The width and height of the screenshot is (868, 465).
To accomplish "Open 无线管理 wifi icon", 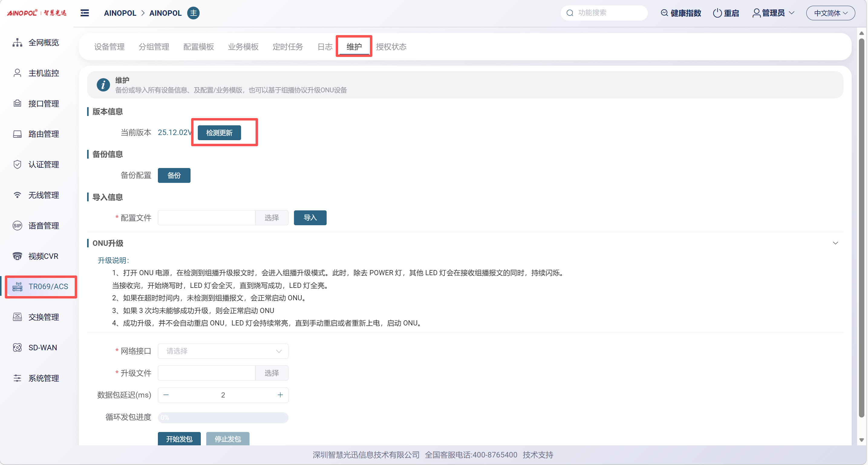I will 17,195.
